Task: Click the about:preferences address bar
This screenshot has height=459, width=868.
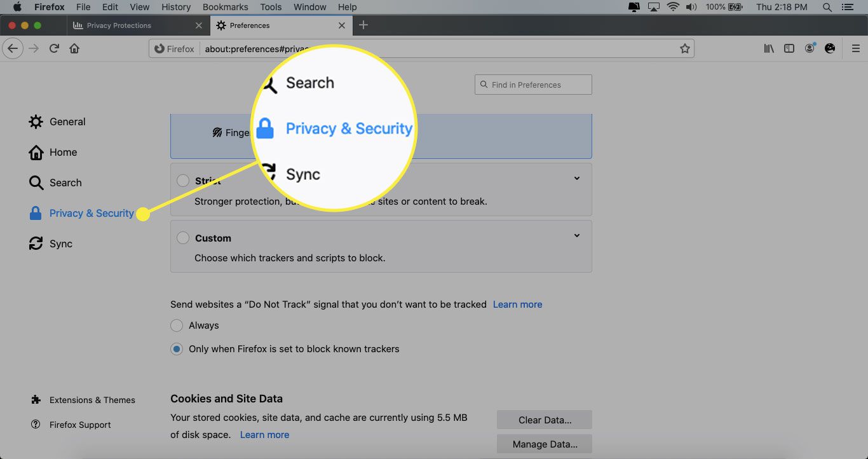Action: tap(422, 48)
